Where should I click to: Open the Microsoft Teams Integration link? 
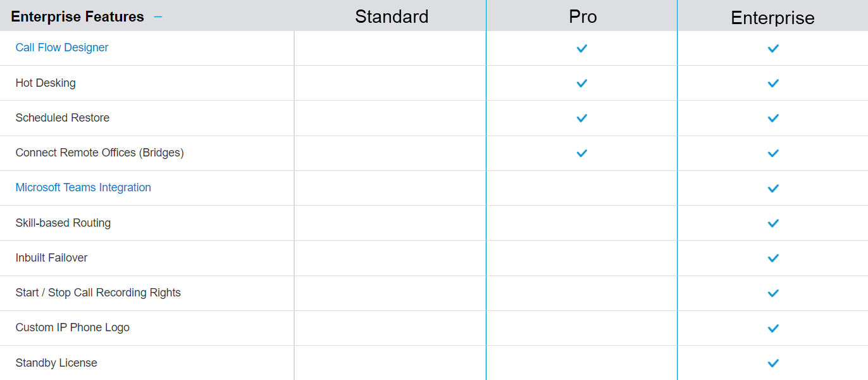(x=84, y=187)
